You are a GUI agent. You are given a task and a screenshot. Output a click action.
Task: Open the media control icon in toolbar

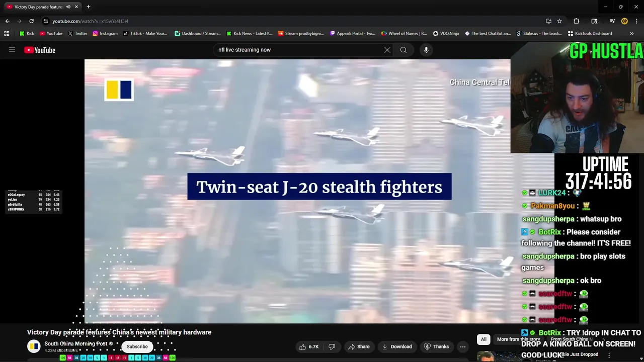612,21
